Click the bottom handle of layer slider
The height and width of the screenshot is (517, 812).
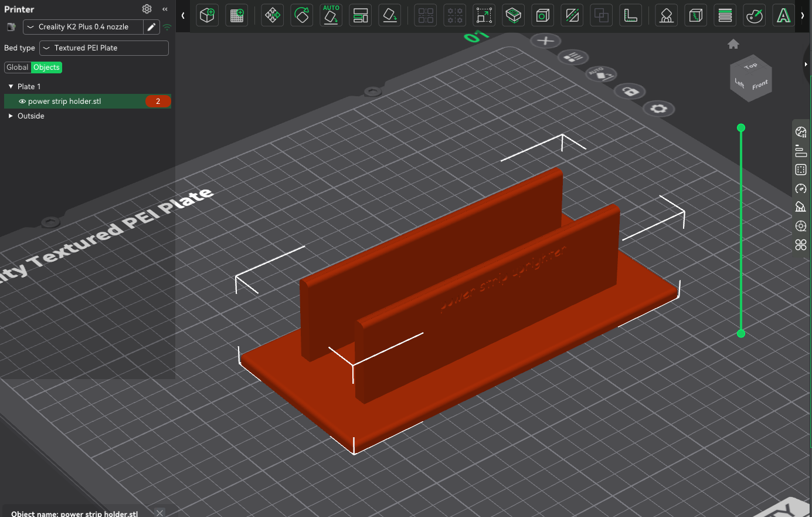(x=741, y=333)
